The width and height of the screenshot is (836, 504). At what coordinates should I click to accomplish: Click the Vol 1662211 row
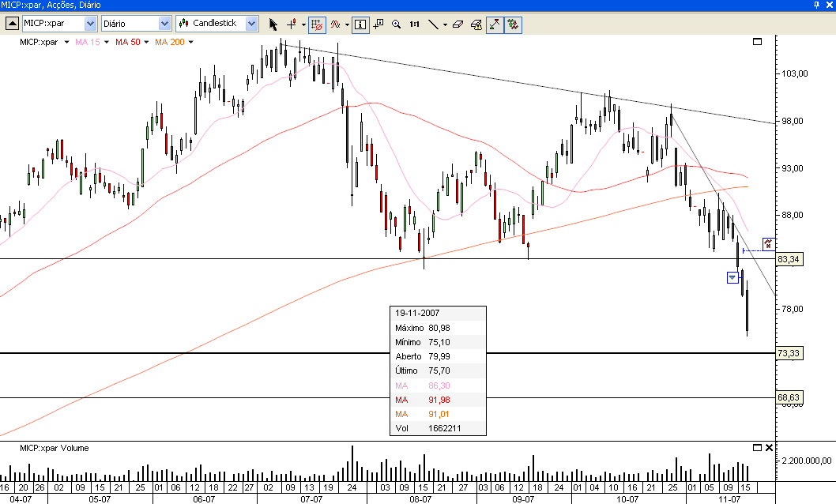439,428
